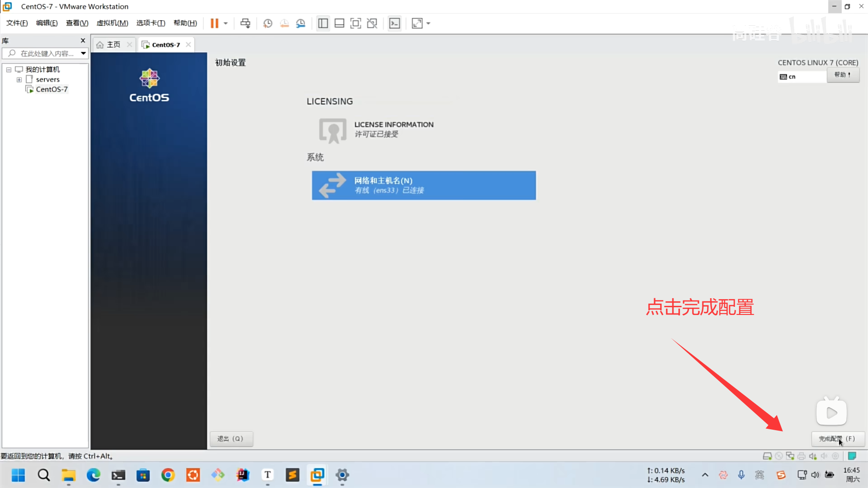This screenshot has width=868, height=488.
Task: Toggle the library sidebar view icon
Action: [x=323, y=23]
